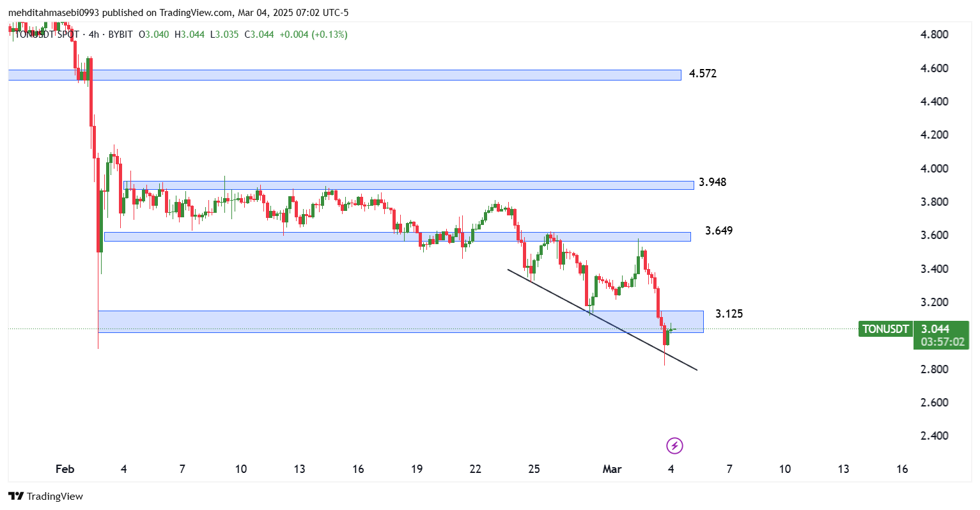
Task: Click the BYBIT exchange label
Action: tap(120, 35)
